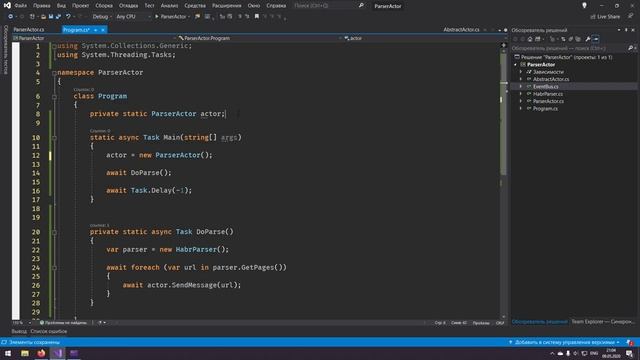The width and height of the screenshot is (640, 360).
Task: Open the ParserActor project navigation dropdown
Action: [x=94, y=38]
